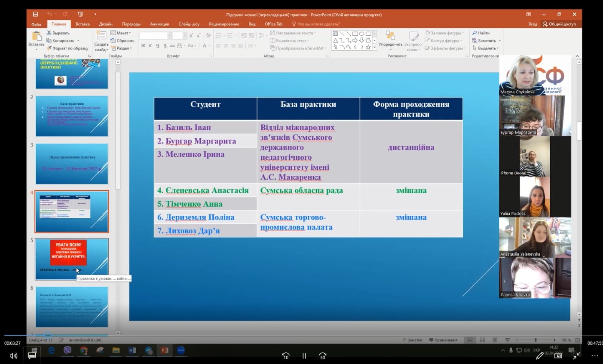
Task: Switch to the Слайд-шоу ribbon tab
Action: (x=189, y=24)
